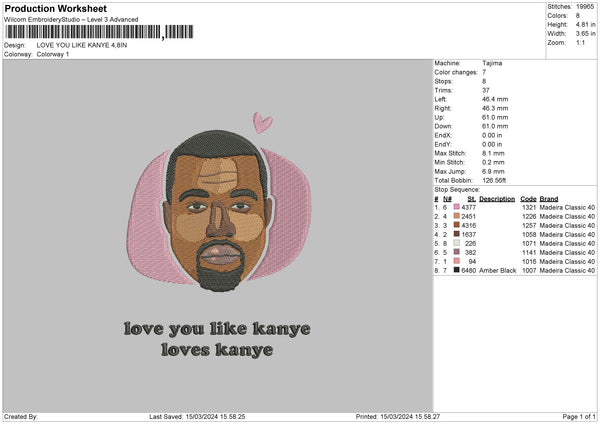
Task: Click the stitch count value 19965
Action: (585, 7)
